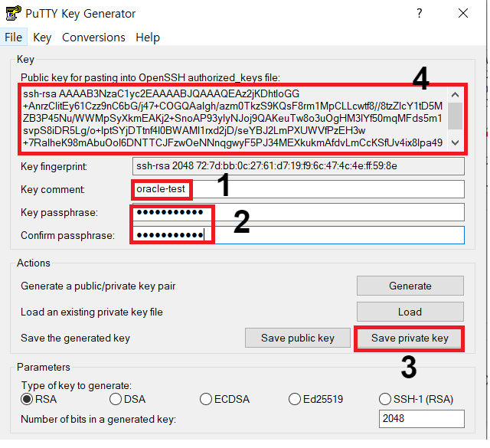Click 'Number of bits in a generated key:' label
Viewport: 490px width, 448px height.
pyautogui.click(x=98, y=419)
